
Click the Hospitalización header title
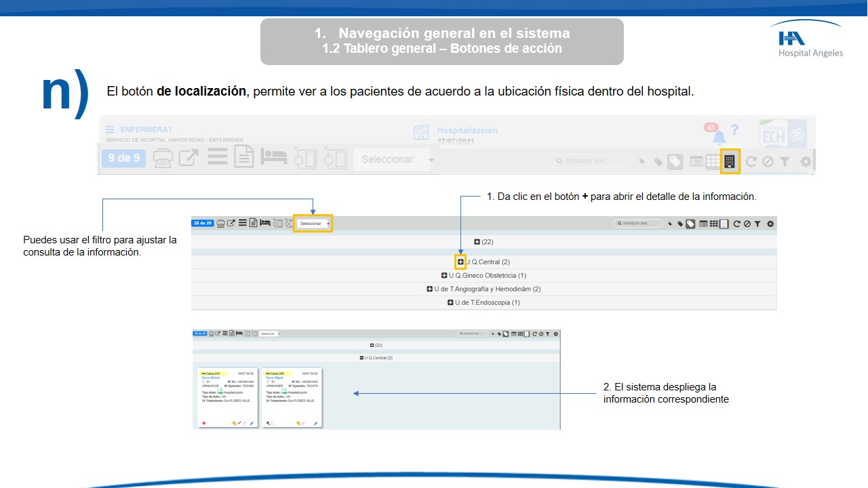click(x=467, y=130)
